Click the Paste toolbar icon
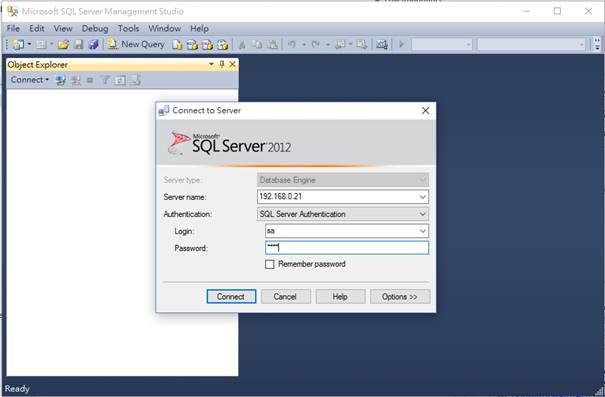This screenshot has width=605, height=397. 272,45
